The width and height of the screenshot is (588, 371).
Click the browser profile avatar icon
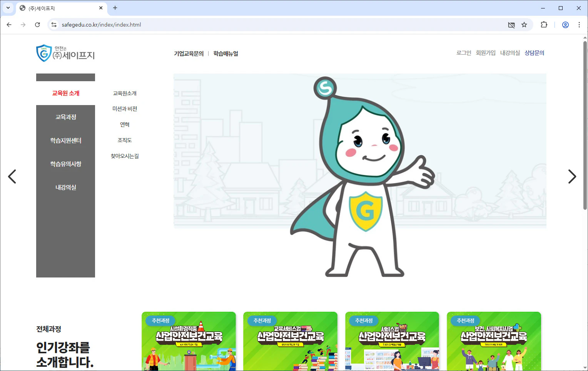point(565,25)
